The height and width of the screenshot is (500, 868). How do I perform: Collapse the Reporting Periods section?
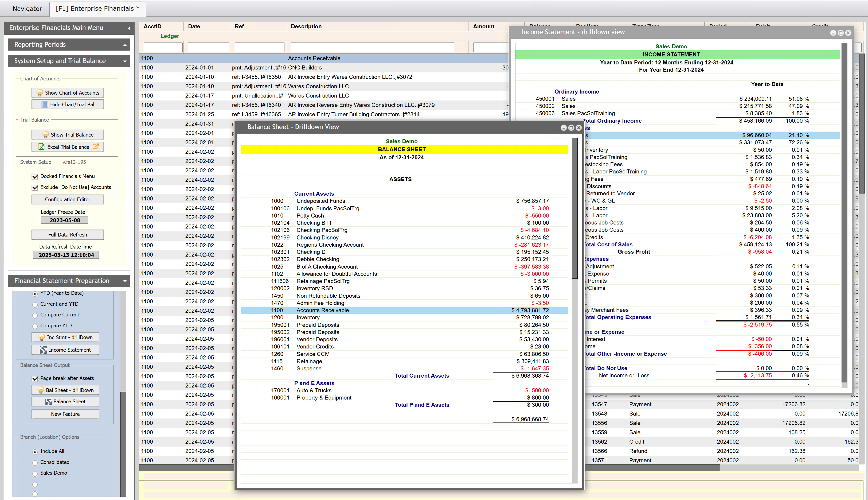coord(125,44)
